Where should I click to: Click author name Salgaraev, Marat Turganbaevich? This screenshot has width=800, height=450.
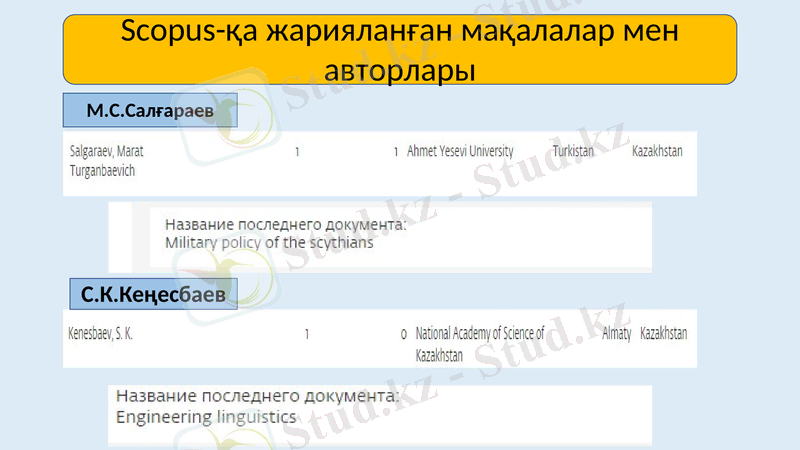click(107, 161)
